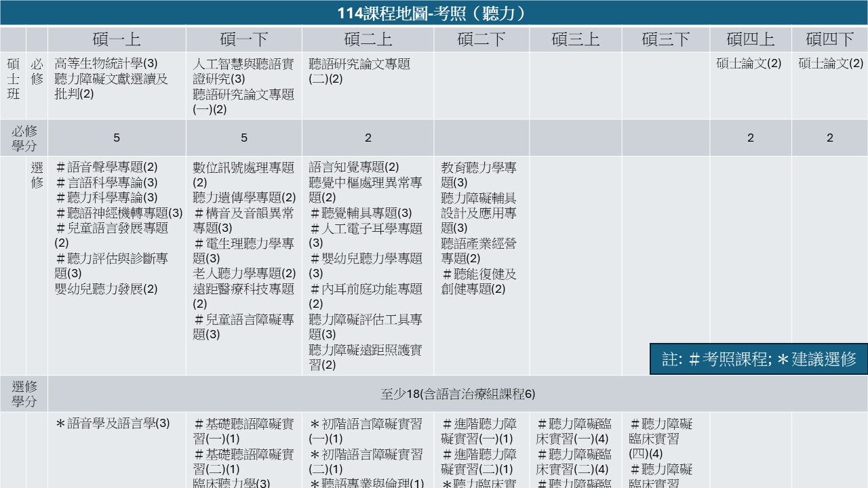Click the note box 註: ＃考照課程; ＊建議選修

point(759,359)
